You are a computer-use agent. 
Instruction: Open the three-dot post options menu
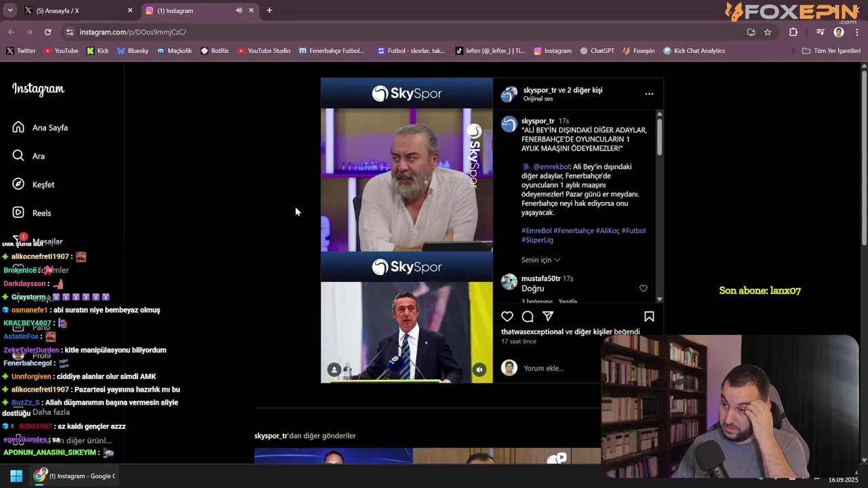(649, 94)
